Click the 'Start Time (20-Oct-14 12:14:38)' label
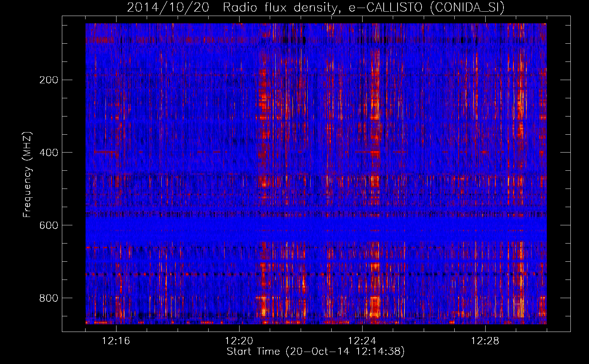The height and width of the screenshot is (364, 589). click(316, 352)
